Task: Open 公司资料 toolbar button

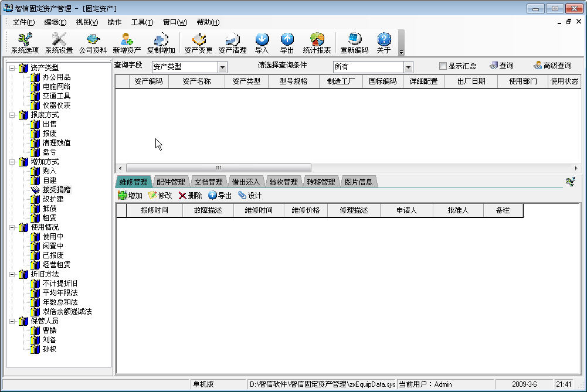Action: pos(93,43)
